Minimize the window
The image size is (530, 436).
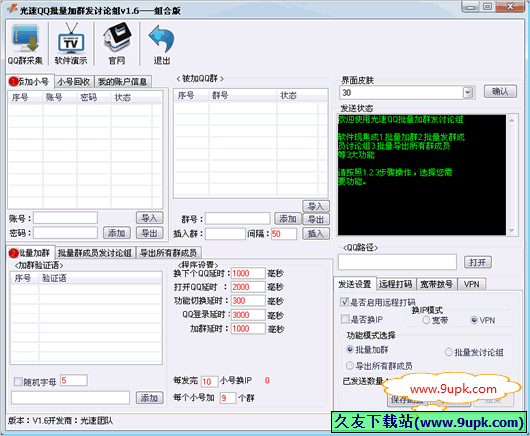471,7
